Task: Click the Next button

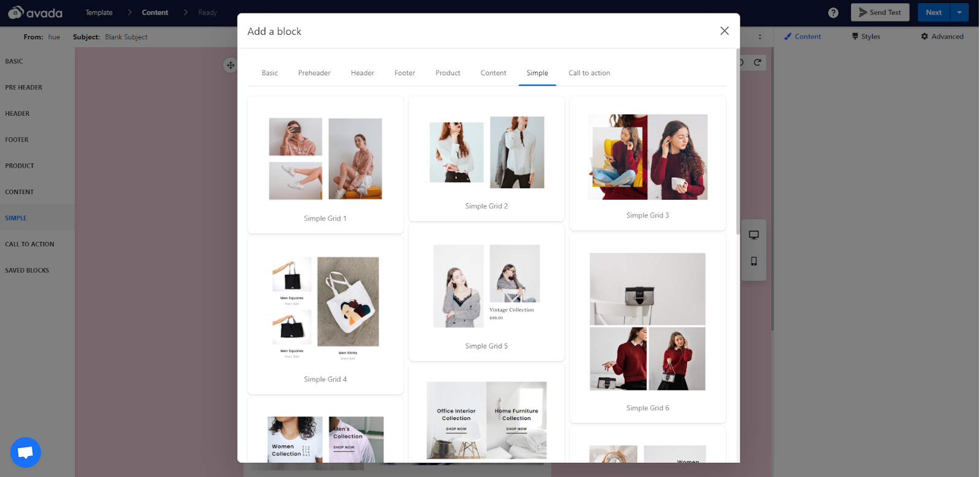Action: point(933,12)
